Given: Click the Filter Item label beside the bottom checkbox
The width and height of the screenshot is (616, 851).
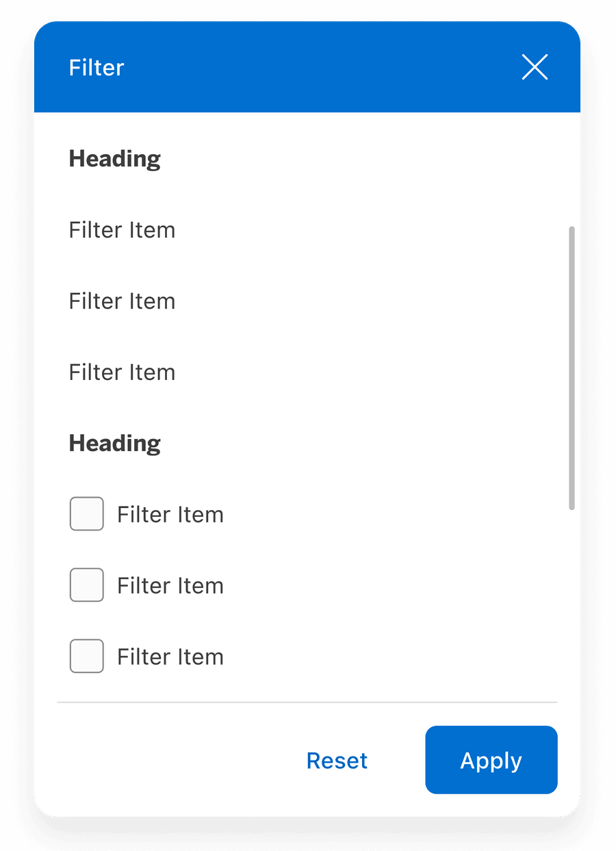Looking at the screenshot, I should (x=170, y=656).
